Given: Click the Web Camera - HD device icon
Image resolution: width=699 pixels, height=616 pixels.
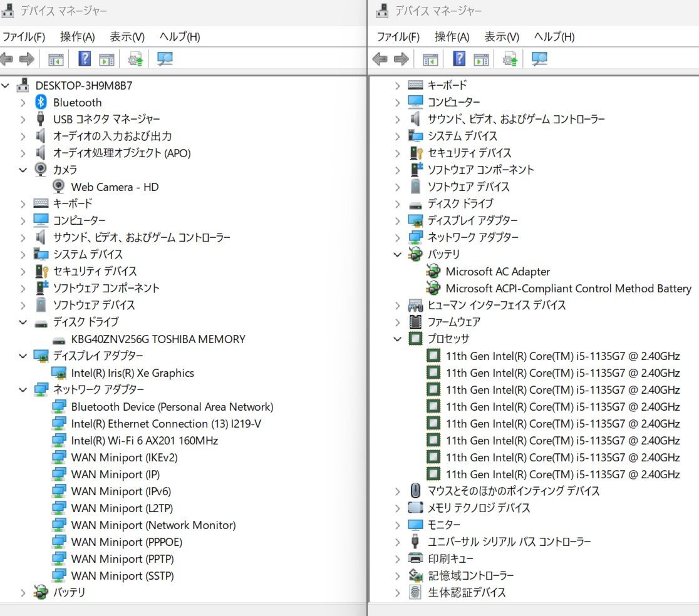Looking at the screenshot, I should click(59, 187).
